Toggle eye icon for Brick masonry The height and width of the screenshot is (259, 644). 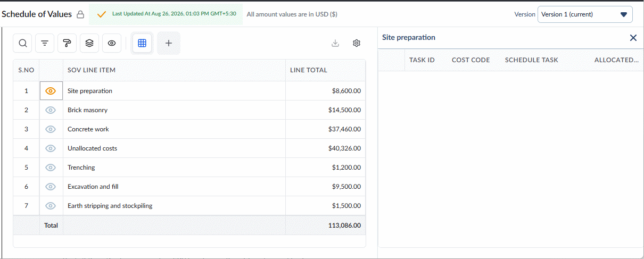(51, 110)
